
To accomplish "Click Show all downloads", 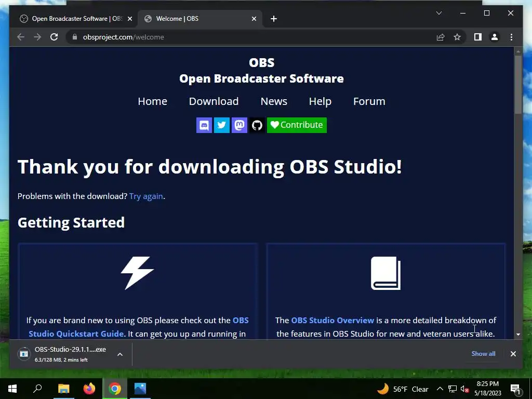I will point(483,353).
